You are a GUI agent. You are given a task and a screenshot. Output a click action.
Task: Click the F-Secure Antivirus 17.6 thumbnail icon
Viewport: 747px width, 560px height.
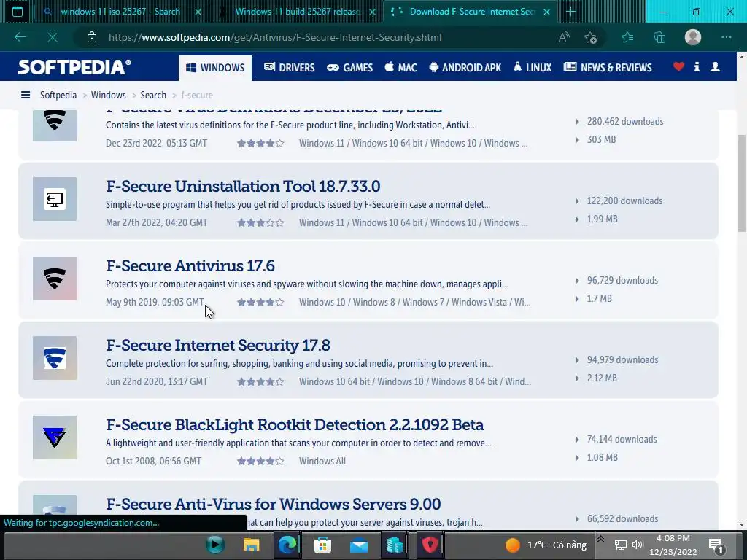coord(55,279)
